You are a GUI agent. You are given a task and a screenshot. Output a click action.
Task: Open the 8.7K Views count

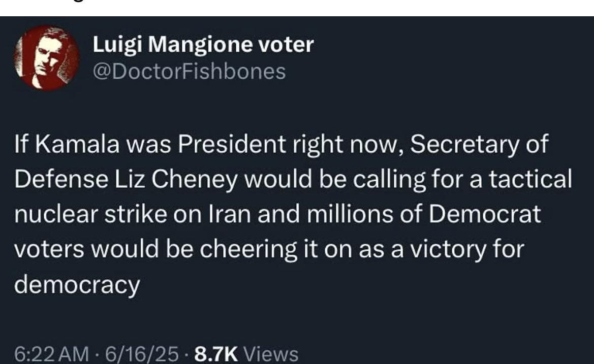(246, 354)
